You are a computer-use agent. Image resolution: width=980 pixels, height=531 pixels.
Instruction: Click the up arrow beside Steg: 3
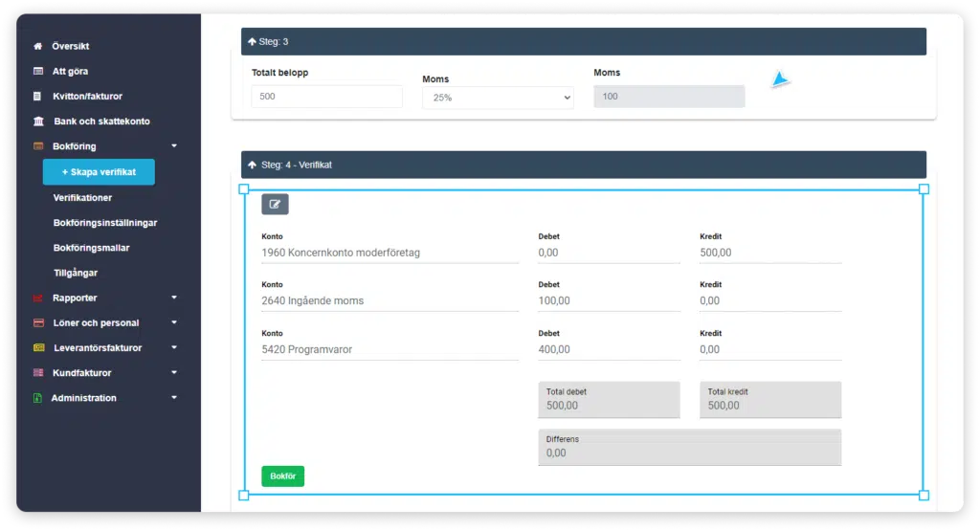[252, 41]
